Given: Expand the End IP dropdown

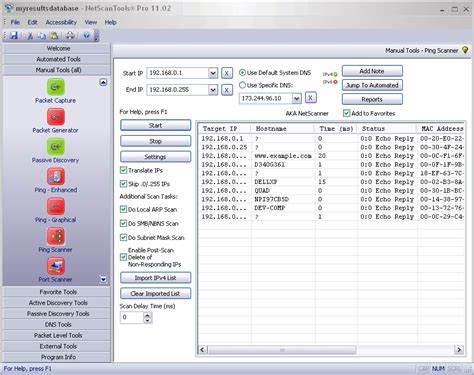Looking at the screenshot, I should tap(213, 90).
